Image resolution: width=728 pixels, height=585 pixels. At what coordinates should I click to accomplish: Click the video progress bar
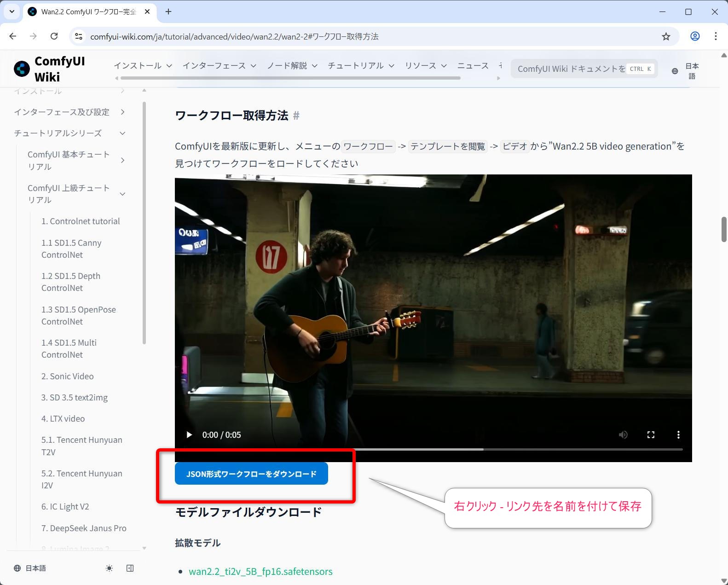(x=433, y=449)
